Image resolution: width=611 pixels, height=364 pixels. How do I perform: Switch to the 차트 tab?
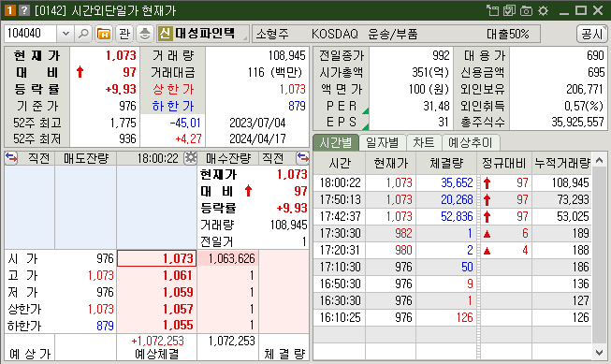pyautogui.click(x=424, y=142)
